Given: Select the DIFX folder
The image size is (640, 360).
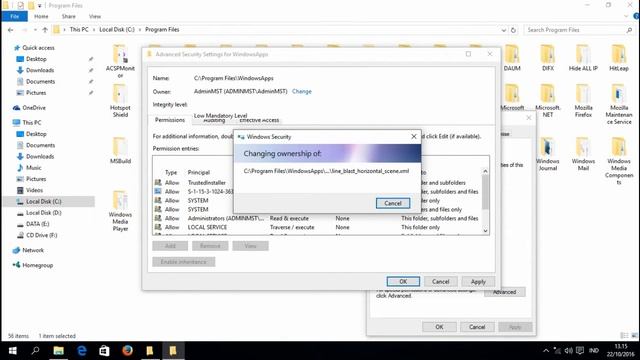Looking at the screenshot, I should pyautogui.click(x=548, y=58).
